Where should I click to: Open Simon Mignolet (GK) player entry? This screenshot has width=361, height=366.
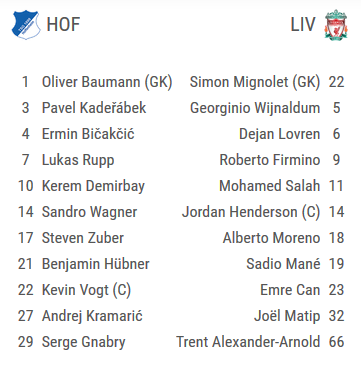[x=255, y=82]
